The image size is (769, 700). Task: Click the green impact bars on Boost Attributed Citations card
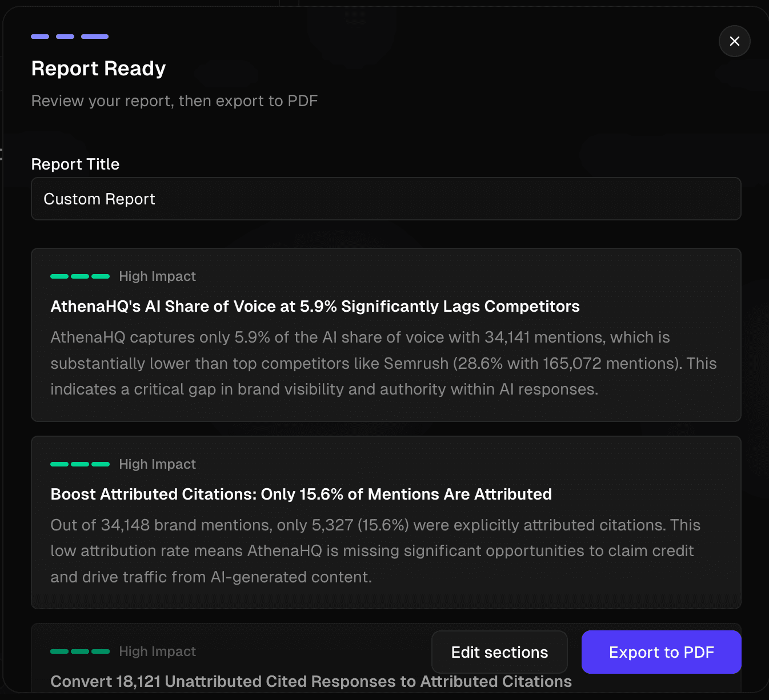[x=80, y=464]
